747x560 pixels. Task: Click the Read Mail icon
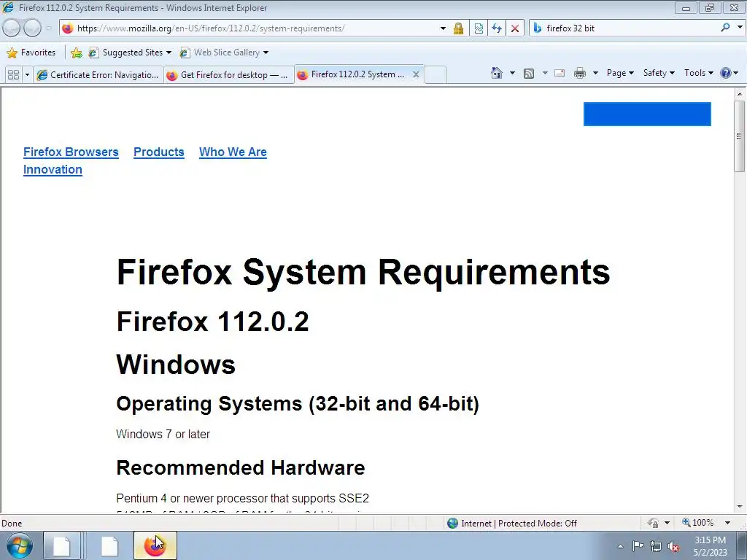(560, 73)
